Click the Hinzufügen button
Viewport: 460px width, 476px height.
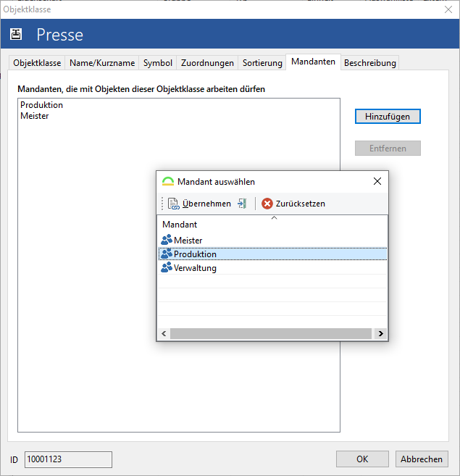pos(388,116)
